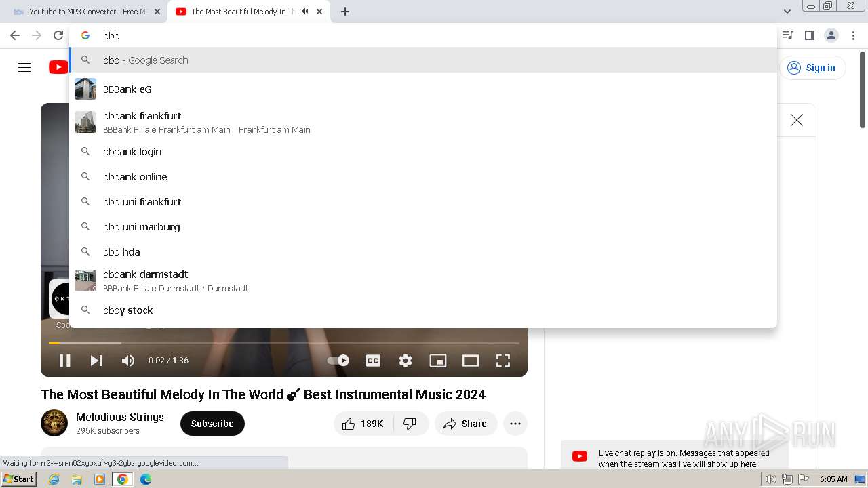Toggle the autoplay switch
The image size is (868, 488).
point(338,361)
